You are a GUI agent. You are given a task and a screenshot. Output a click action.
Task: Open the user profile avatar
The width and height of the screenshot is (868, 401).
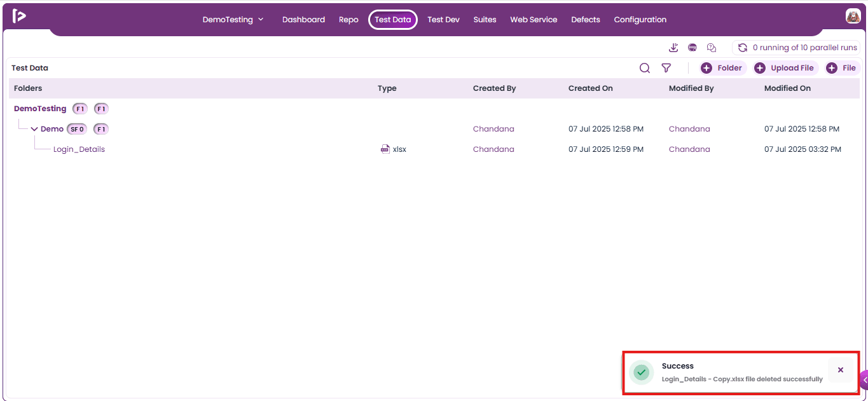click(853, 17)
